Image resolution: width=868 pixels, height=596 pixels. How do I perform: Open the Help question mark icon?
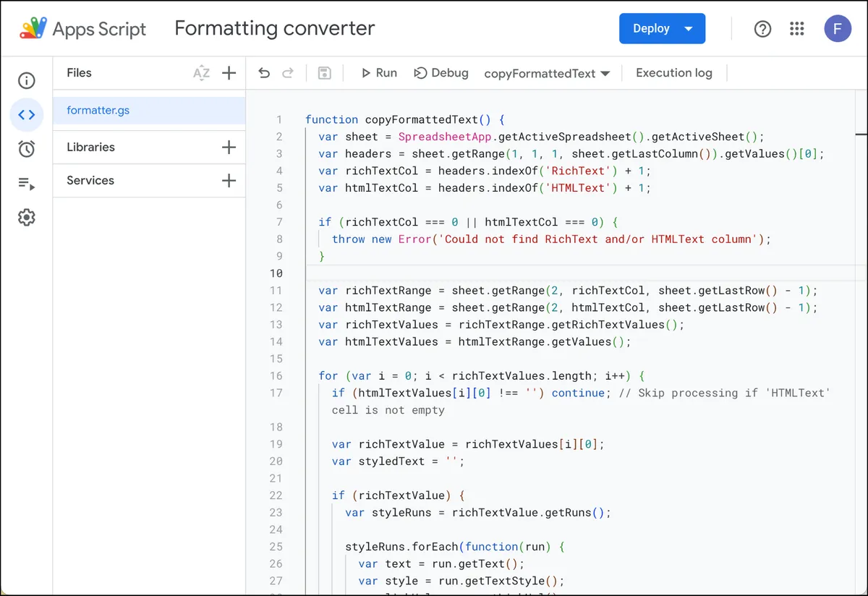762,28
